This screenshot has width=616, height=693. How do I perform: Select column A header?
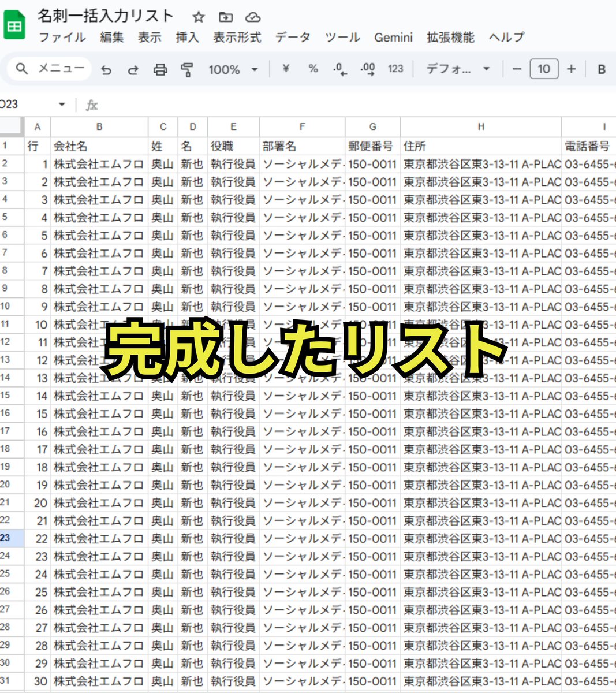38,126
